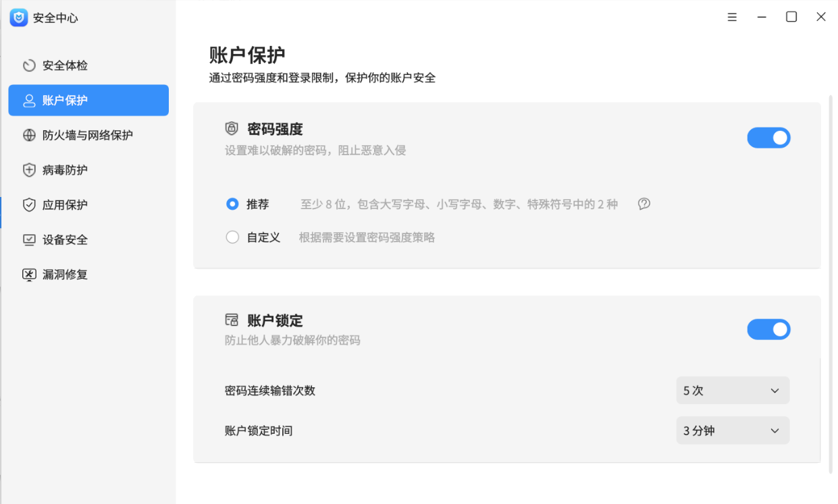Maximize the Security Center window

[x=791, y=18]
